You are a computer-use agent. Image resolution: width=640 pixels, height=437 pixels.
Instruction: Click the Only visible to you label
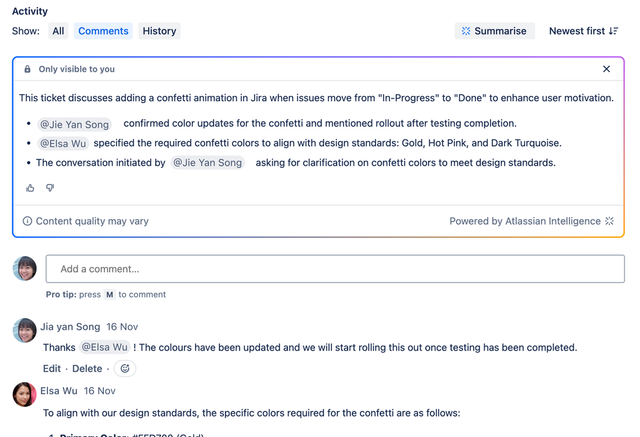77,69
